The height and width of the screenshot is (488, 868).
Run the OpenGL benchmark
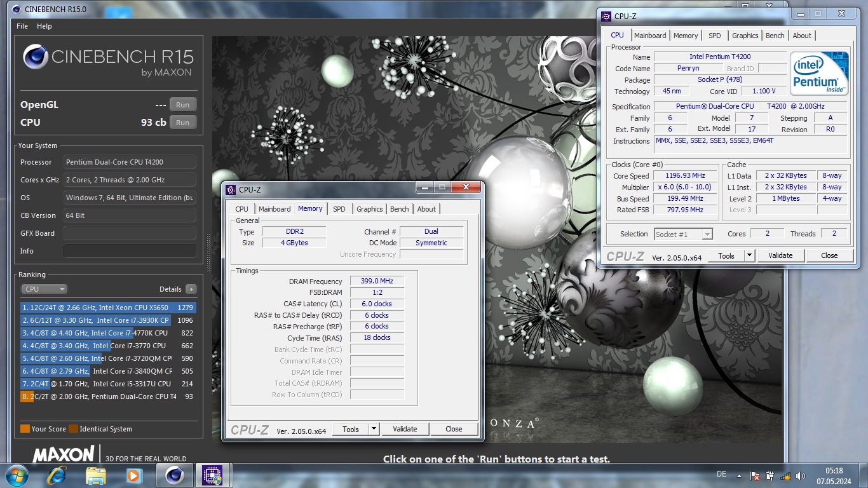[182, 105]
